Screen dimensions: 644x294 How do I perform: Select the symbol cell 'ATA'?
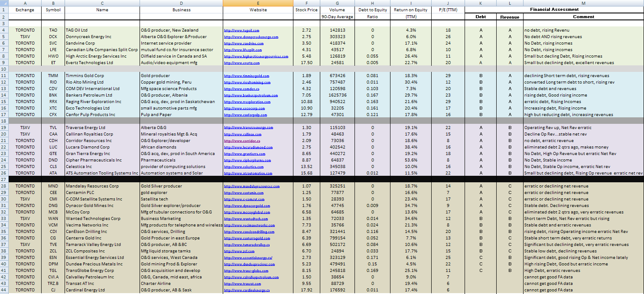point(53,173)
